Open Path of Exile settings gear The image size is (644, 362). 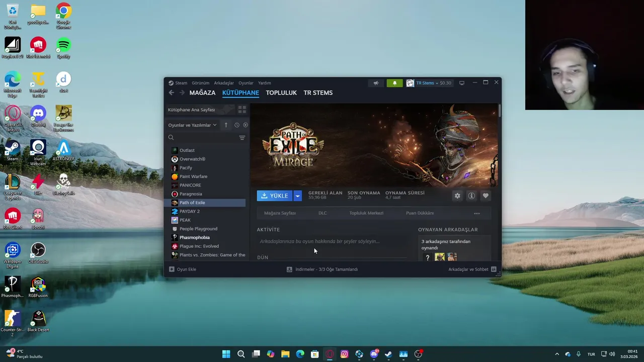pos(457,196)
